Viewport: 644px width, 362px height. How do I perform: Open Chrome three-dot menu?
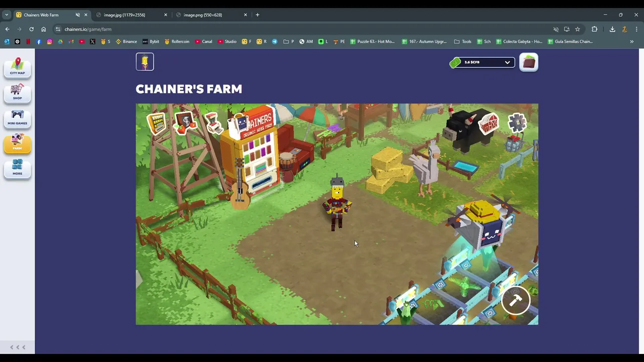click(x=636, y=29)
